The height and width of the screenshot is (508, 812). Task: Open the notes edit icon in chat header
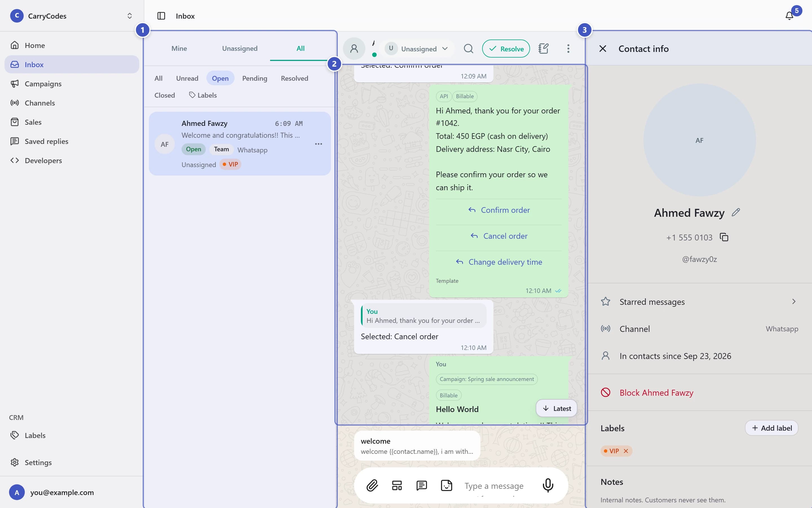[543, 49]
